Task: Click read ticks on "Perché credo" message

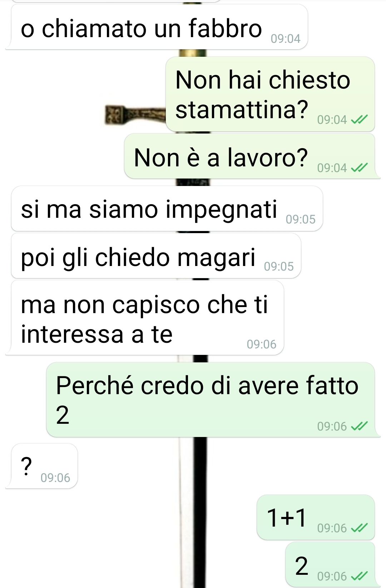Action: (359, 426)
